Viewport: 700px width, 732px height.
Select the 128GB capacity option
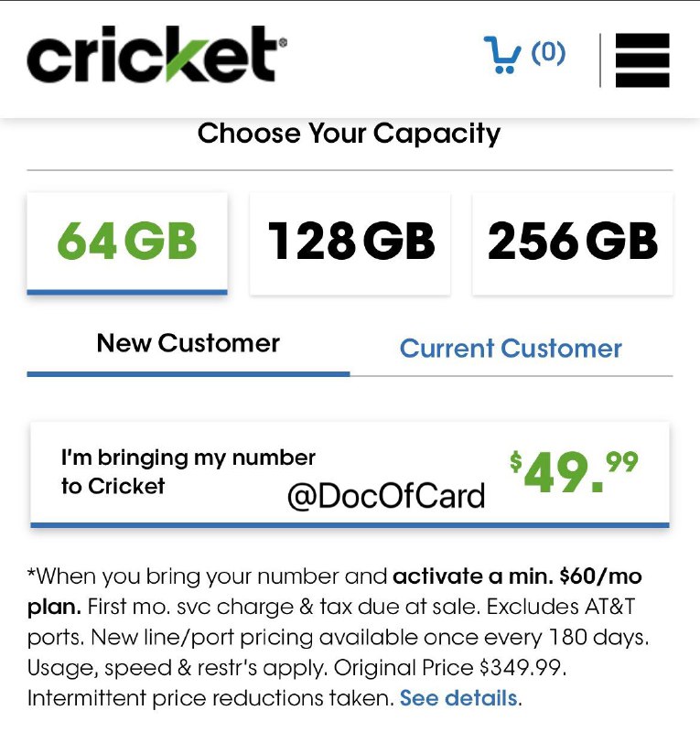(x=350, y=241)
